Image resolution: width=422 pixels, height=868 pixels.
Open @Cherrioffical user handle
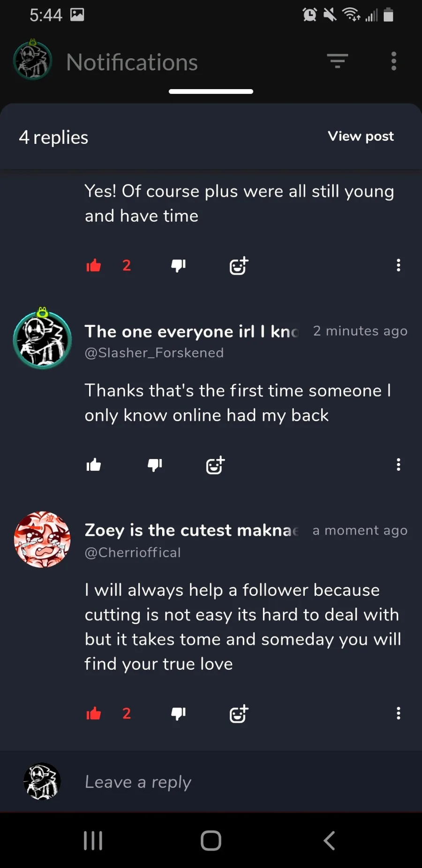click(x=133, y=552)
